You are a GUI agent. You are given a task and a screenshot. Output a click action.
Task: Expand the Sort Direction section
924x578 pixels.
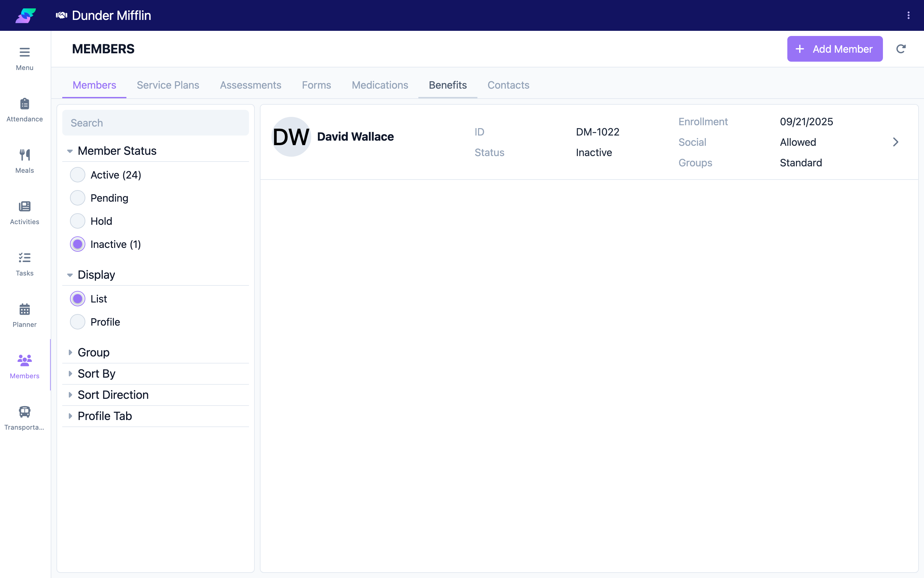pyautogui.click(x=155, y=395)
